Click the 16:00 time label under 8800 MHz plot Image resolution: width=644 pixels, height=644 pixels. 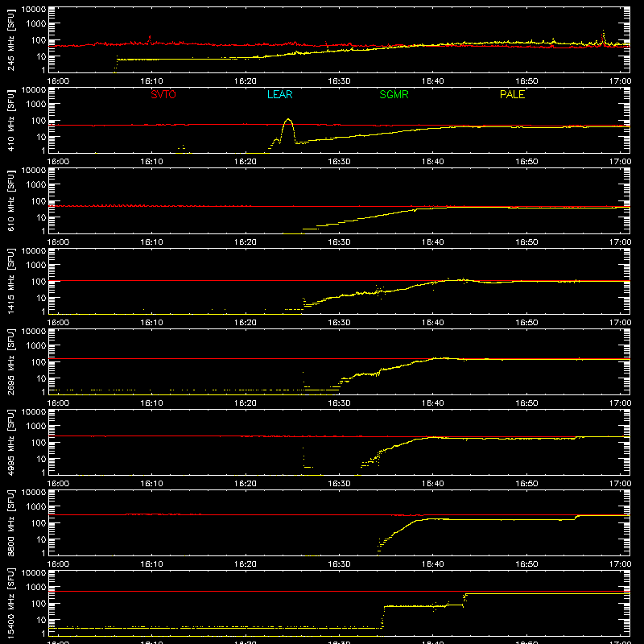pos(58,564)
